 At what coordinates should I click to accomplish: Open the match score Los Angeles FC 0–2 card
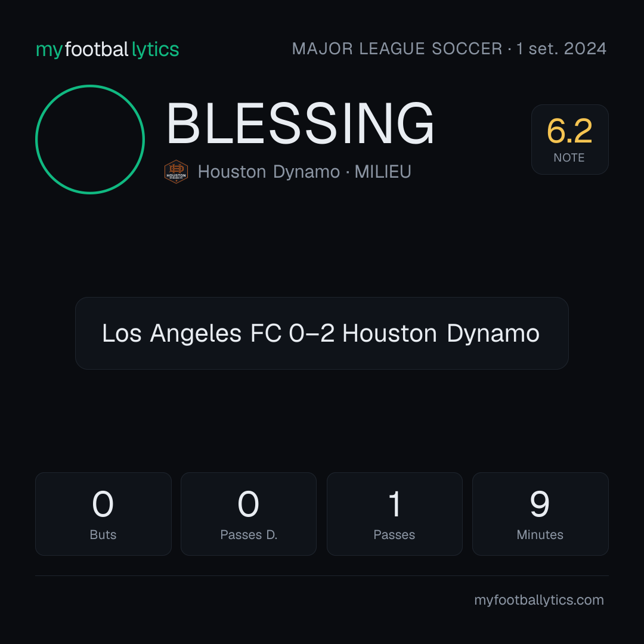click(321, 333)
